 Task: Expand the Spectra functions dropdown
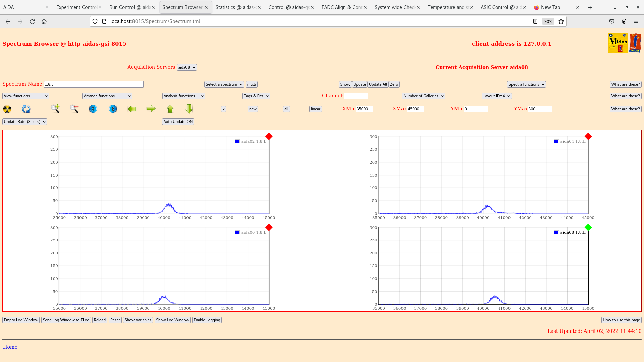526,84
